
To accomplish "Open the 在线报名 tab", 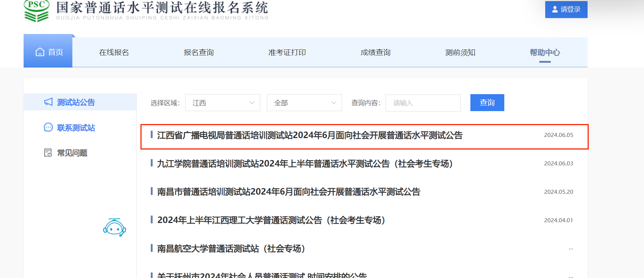I will point(114,52).
